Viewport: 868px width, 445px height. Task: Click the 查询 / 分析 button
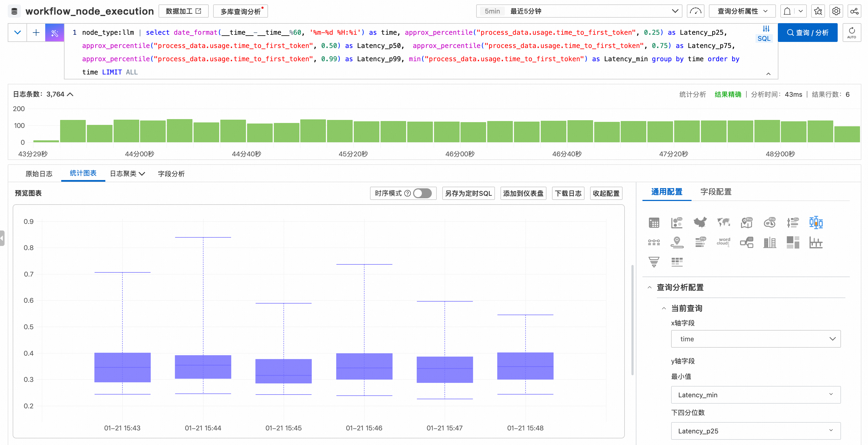pyautogui.click(x=807, y=32)
